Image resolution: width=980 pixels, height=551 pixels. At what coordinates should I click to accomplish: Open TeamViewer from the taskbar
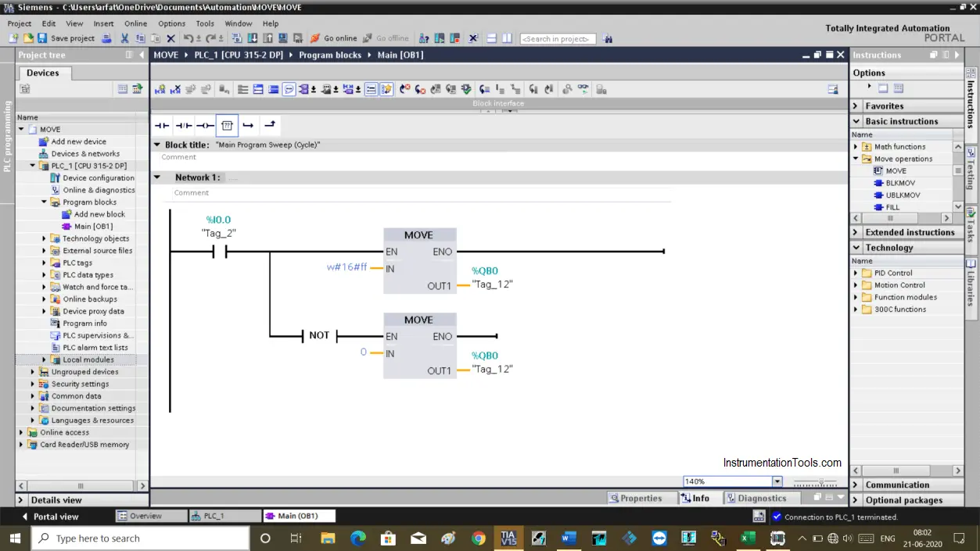point(659,538)
